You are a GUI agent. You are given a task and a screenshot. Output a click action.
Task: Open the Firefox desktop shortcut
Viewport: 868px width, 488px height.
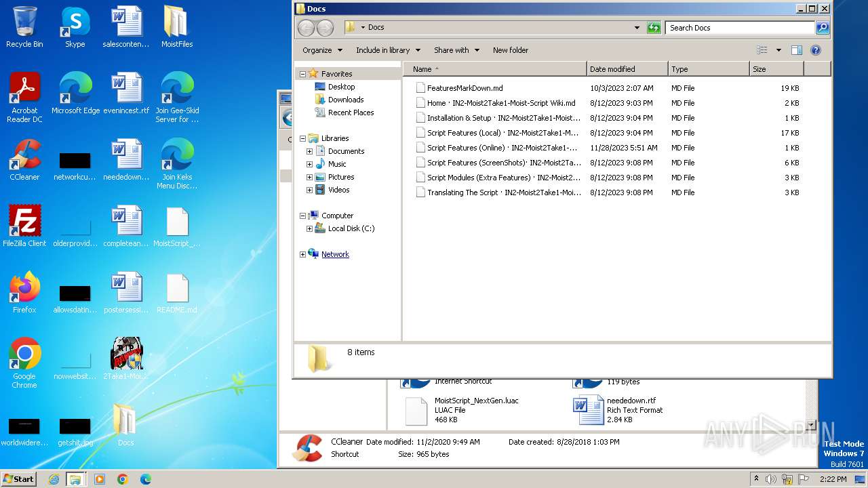(x=24, y=293)
